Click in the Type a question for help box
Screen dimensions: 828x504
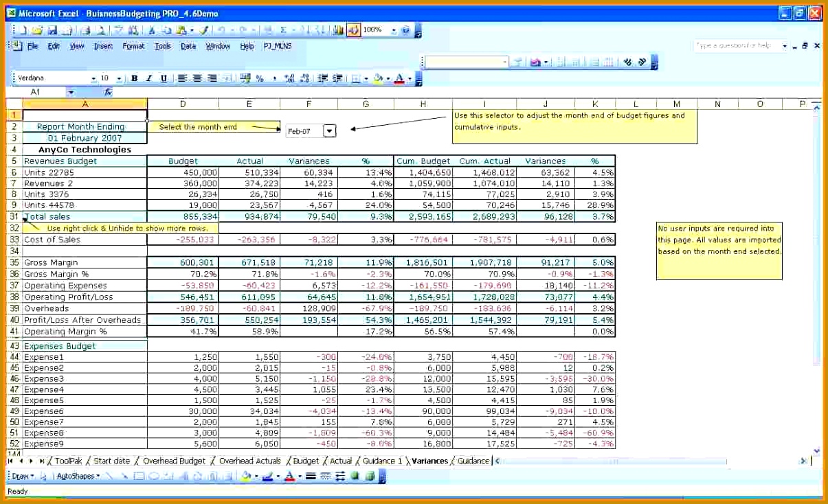(737, 45)
